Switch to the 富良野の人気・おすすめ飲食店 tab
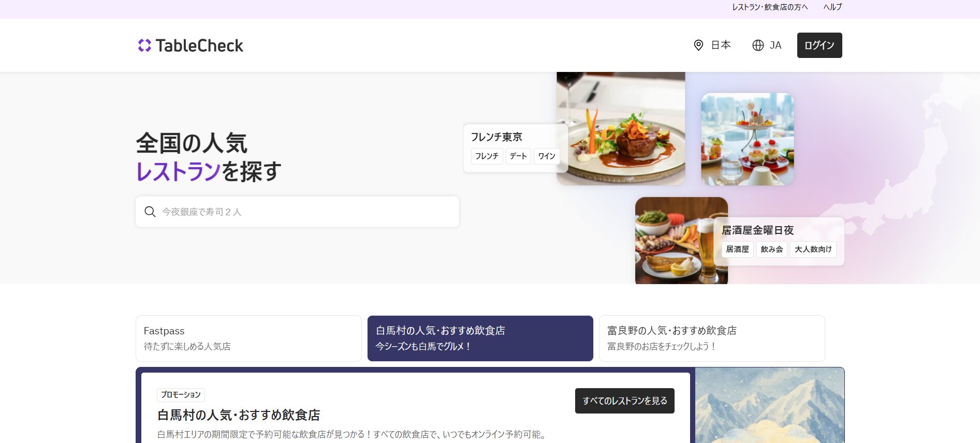The width and height of the screenshot is (980, 443). (711, 338)
